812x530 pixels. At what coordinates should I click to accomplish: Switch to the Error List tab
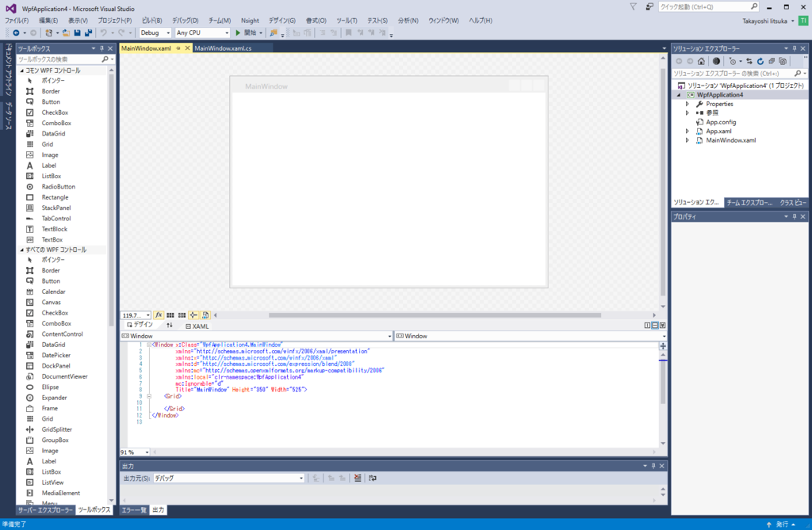pyautogui.click(x=133, y=510)
